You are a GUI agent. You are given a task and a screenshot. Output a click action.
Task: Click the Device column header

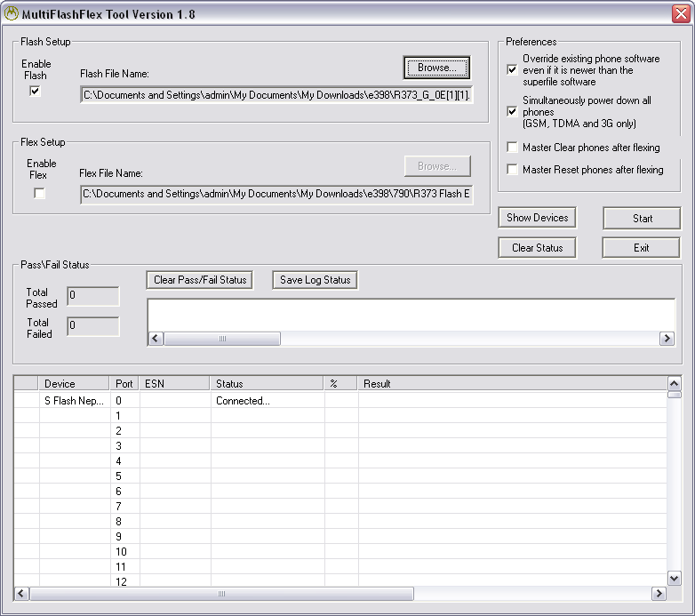(74, 384)
